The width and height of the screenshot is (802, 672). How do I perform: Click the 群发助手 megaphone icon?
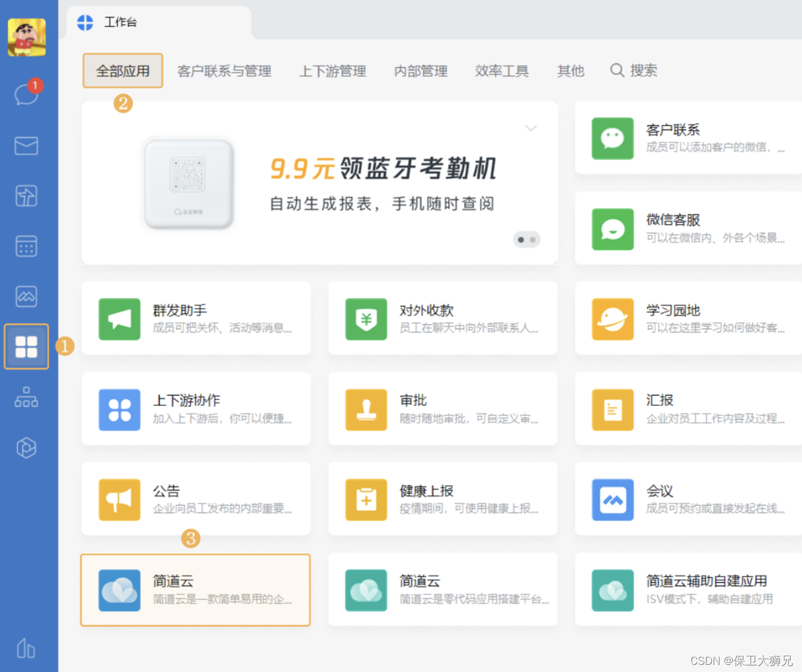click(x=120, y=319)
